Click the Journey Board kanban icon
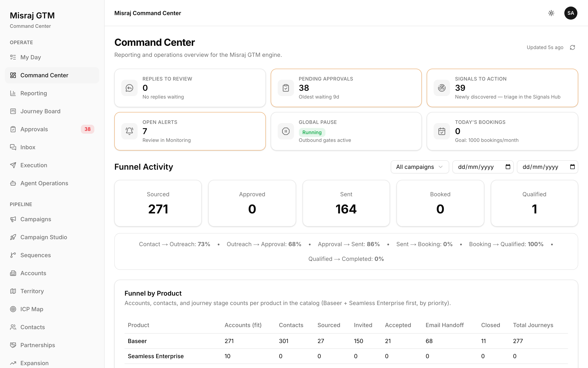The height and width of the screenshot is (368, 588). (13, 111)
